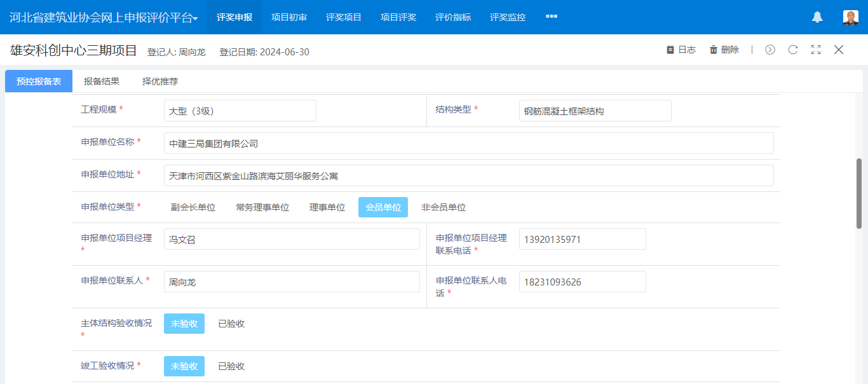Refresh the form with reload icon
The height and width of the screenshot is (384, 868).
tap(793, 50)
